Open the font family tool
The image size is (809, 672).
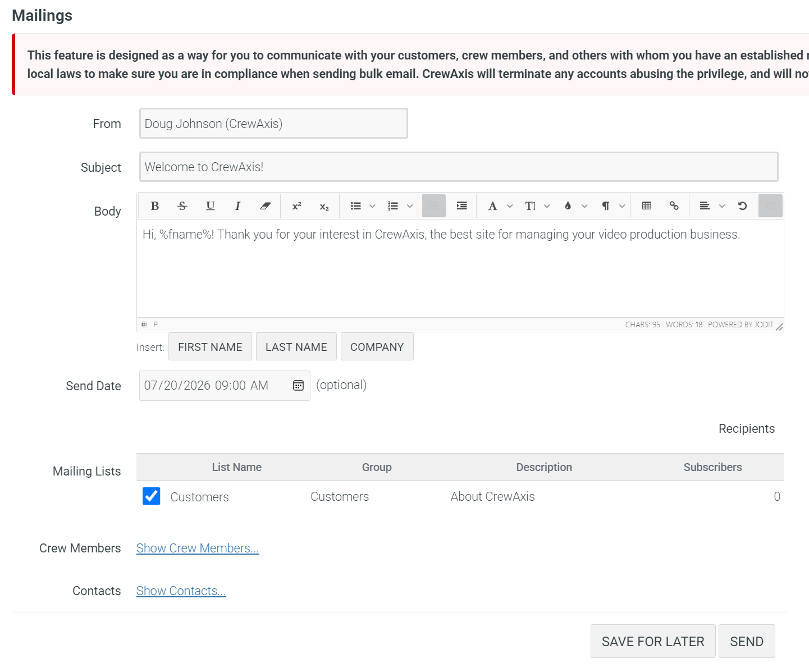[x=492, y=206]
